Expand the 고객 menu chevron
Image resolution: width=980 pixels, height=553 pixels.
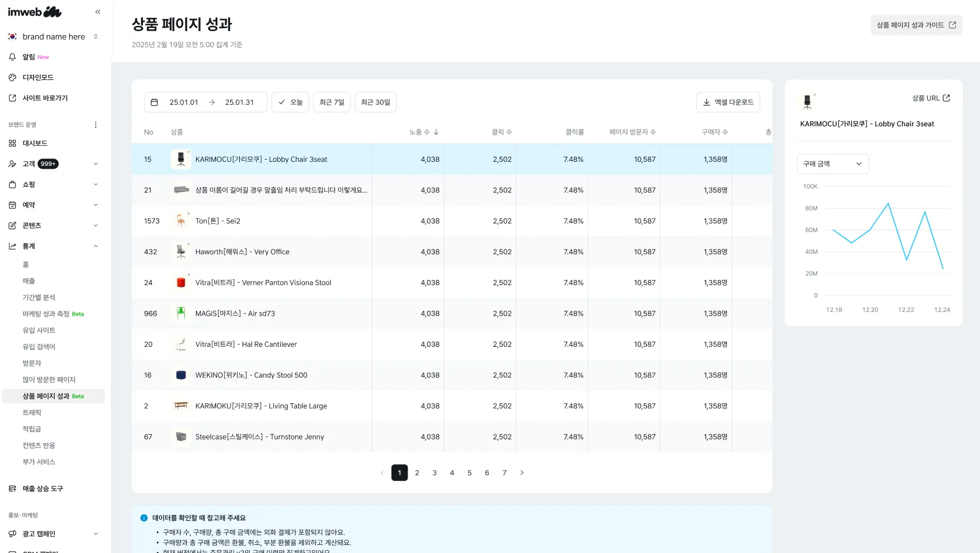coord(96,164)
